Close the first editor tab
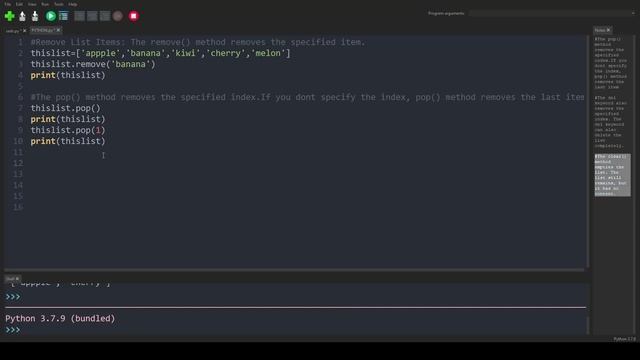This screenshot has height=360, width=640. pos(24,31)
